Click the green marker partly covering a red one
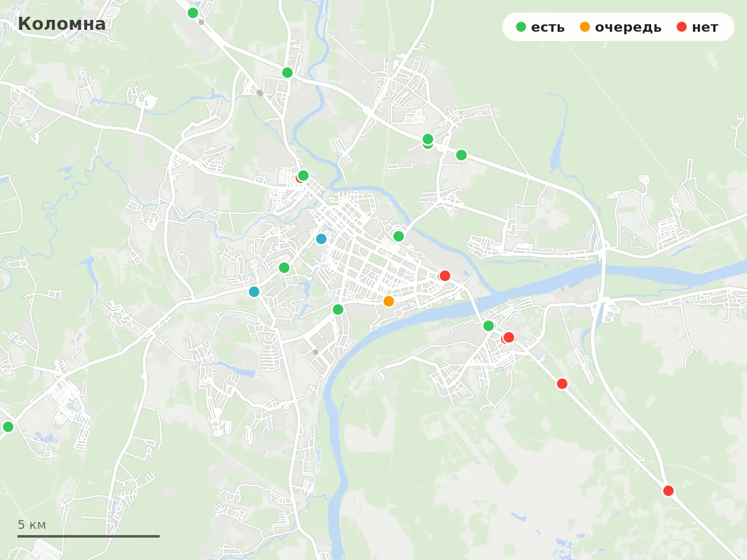Viewport: 747px width, 560px height. (x=303, y=175)
